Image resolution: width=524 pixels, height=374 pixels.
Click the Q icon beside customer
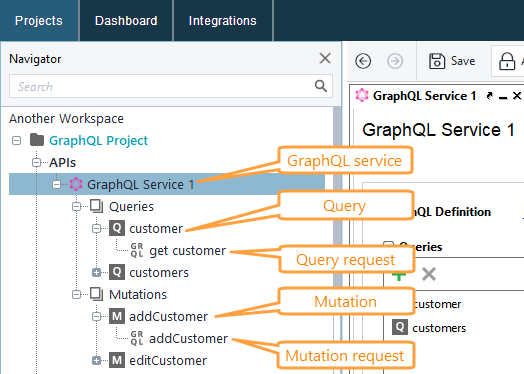(117, 228)
